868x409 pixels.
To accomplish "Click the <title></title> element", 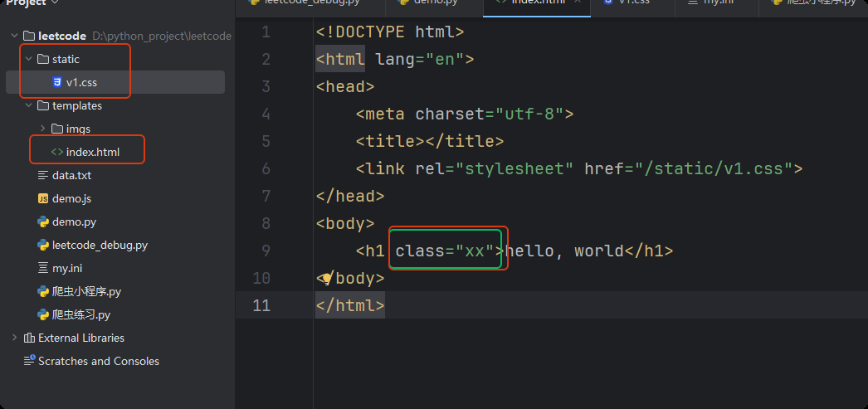I will [x=430, y=142].
